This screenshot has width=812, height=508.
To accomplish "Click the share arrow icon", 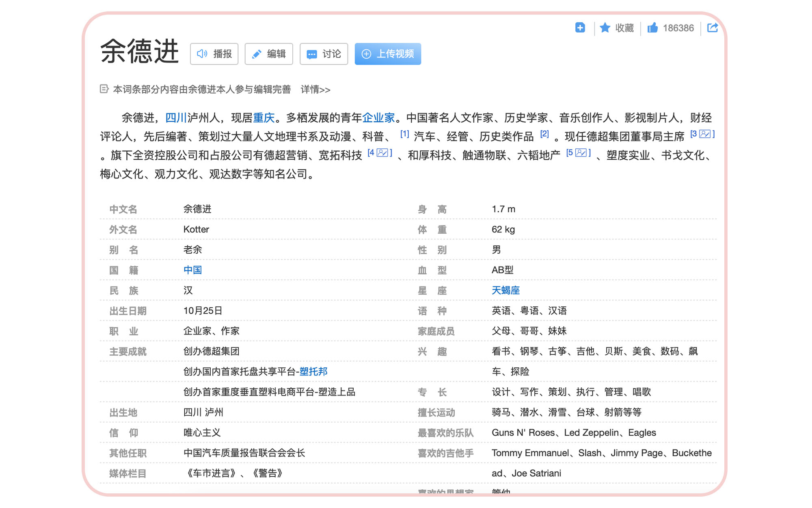I will (712, 28).
